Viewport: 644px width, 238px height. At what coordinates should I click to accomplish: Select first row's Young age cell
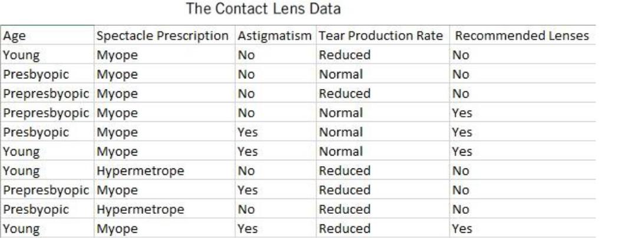pos(47,55)
